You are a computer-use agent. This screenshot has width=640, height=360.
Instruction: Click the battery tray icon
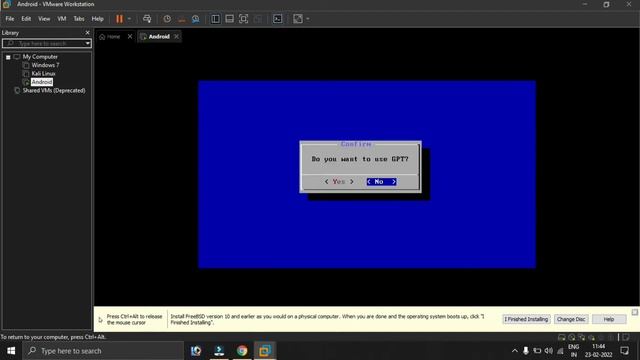pyautogui.click(x=537, y=351)
